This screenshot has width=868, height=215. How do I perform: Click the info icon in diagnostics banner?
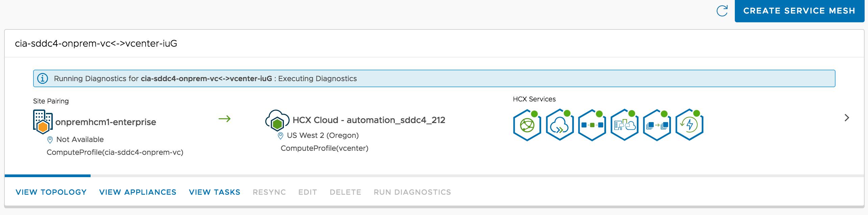43,78
